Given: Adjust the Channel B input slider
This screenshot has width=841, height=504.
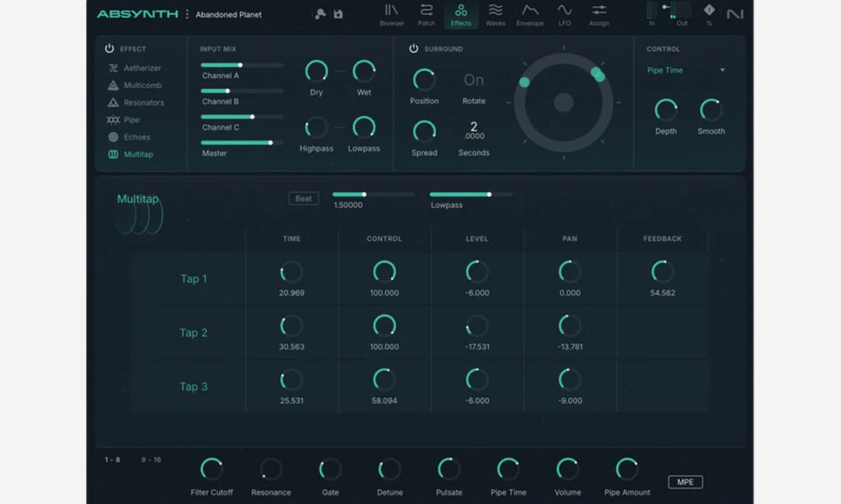Looking at the screenshot, I should (242, 90).
